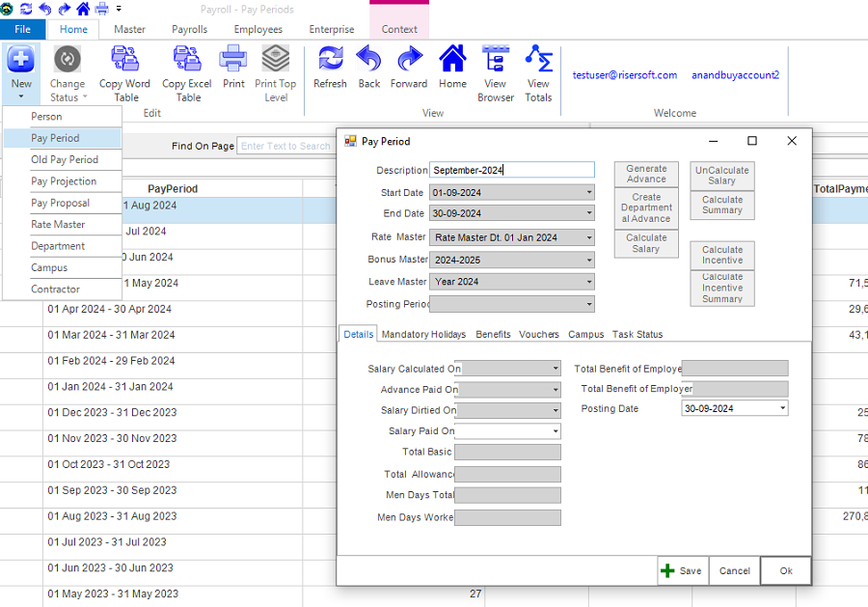Click into the Description text field
This screenshot has width=868, height=607.
(x=511, y=170)
